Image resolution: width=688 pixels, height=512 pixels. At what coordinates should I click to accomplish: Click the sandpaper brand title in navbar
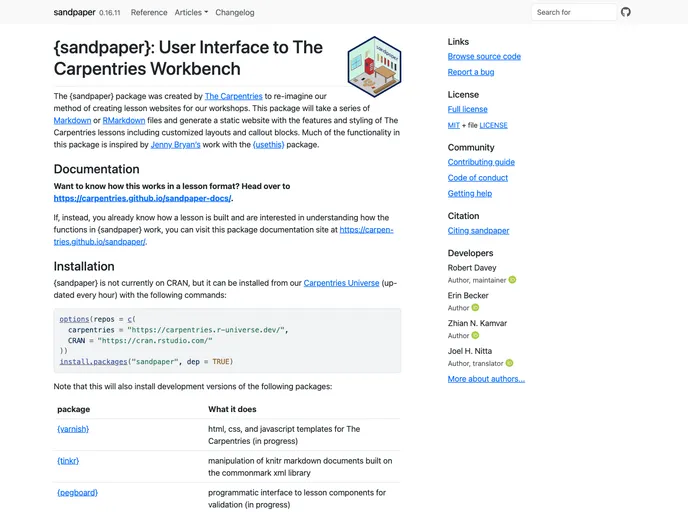(75, 12)
